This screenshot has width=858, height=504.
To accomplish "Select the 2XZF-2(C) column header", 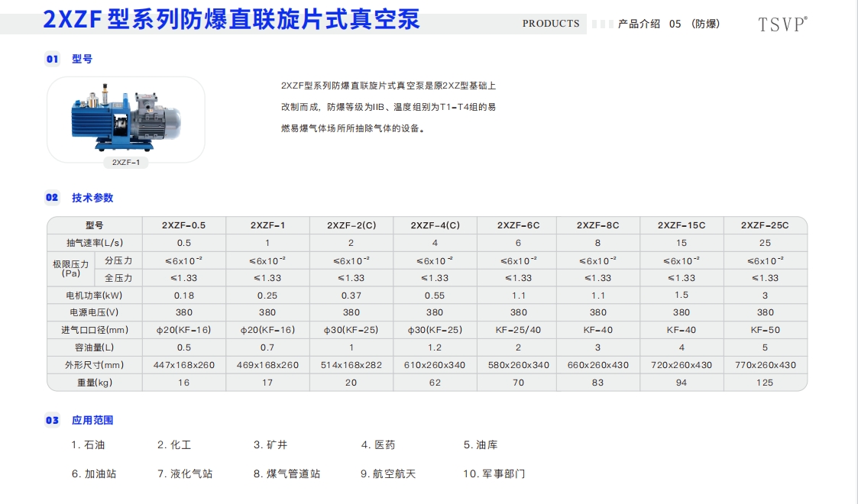I will point(351,225).
